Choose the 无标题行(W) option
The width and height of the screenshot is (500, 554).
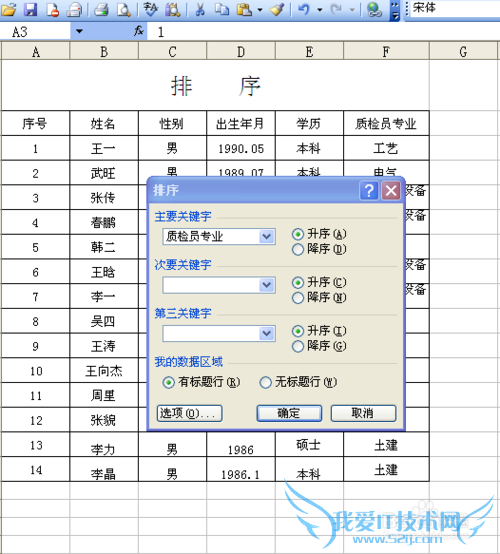pos(265,382)
